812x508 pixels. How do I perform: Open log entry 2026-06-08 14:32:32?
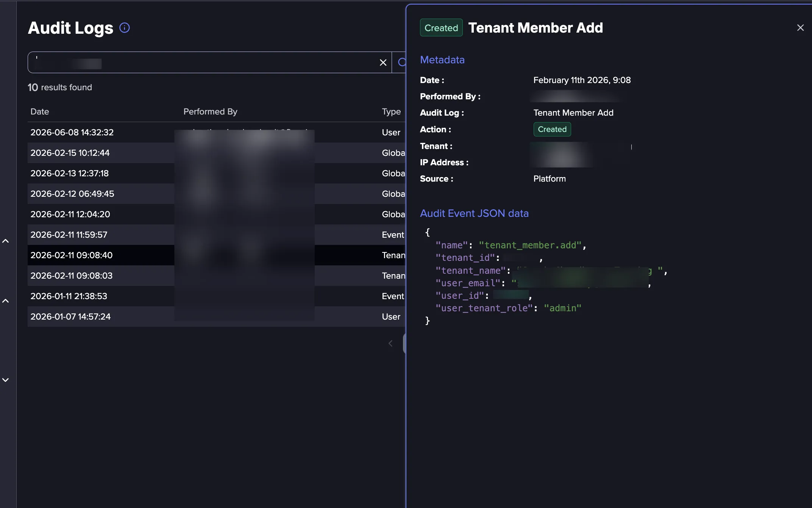coord(217,132)
